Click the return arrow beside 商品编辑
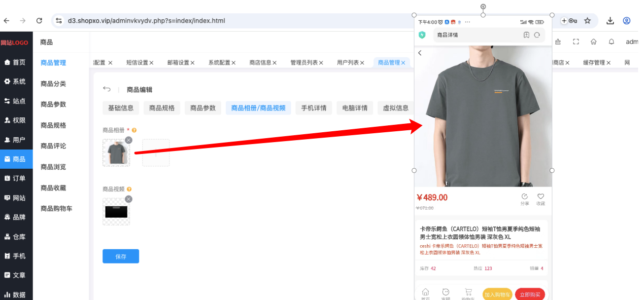This screenshot has height=300, width=644. (106, 89)
